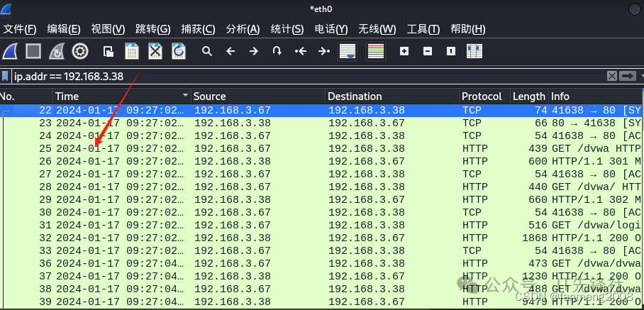
Task: Zoom in on packet text
Action: pyautogui.click(x=404, y=51)
